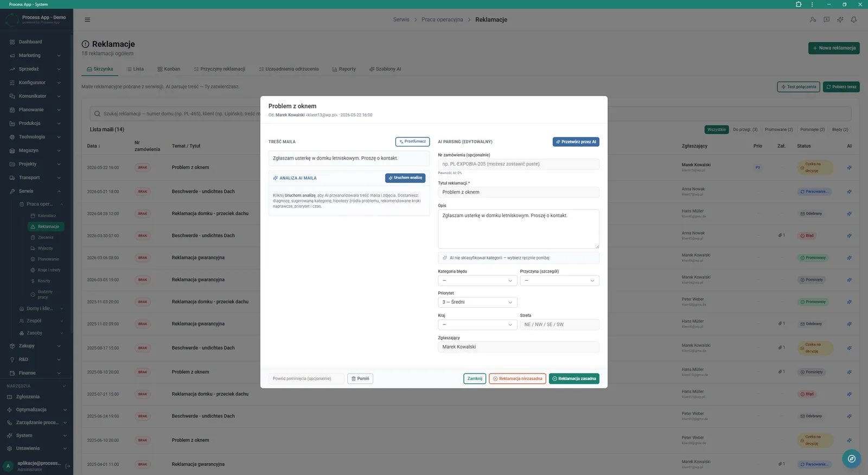Open the notifications bell icon
Viewport: 868px width, 475px height.
(853, 20)
